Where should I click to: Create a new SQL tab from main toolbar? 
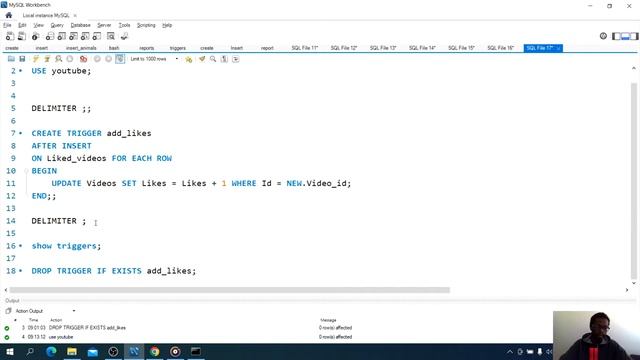pyautogui.click(x=9, y=36)
